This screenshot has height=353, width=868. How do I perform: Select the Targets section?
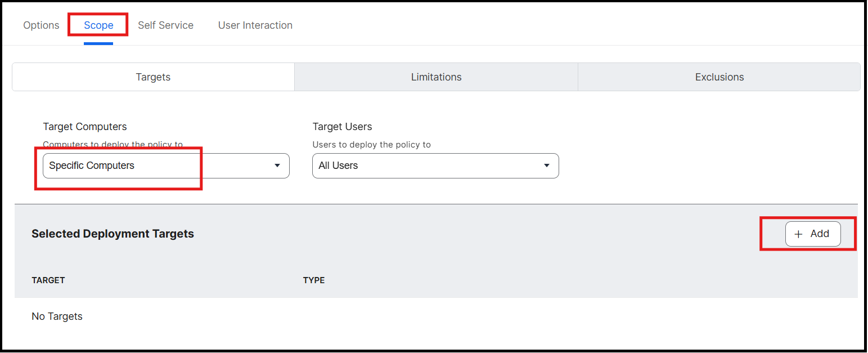[153, 77]
